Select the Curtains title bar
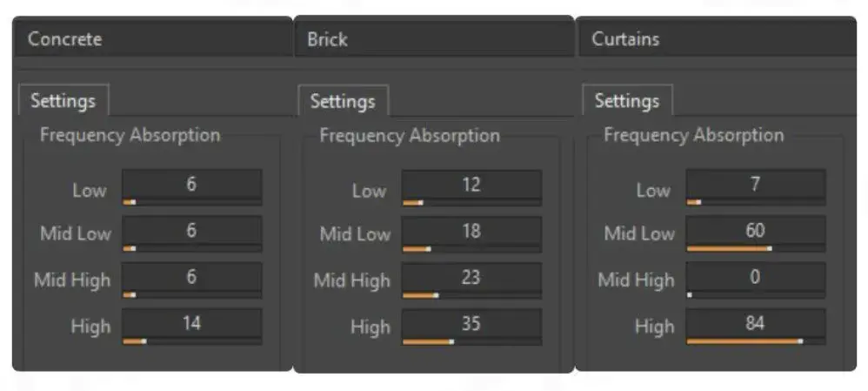The height and width of the screenshot is (391, 868). click(x=718, y=39)
